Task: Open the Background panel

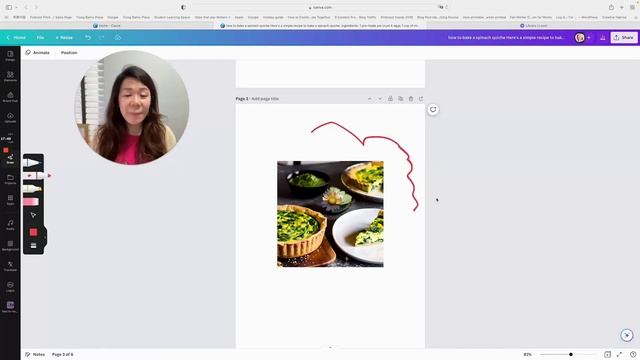Action: click(10, 246)
